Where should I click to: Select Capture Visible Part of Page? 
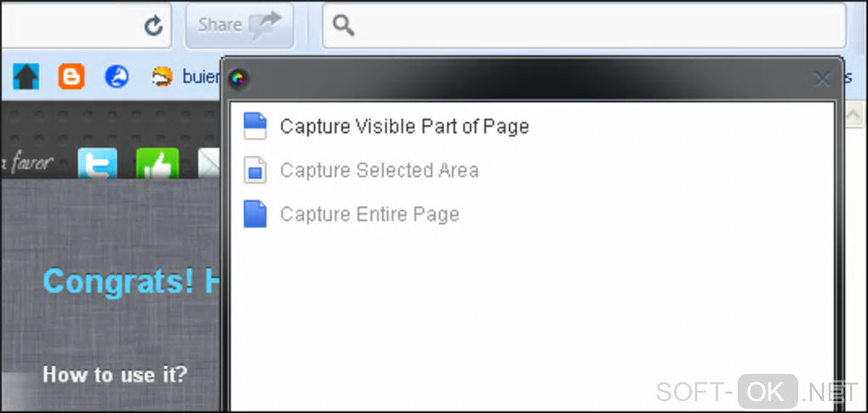[404, 127]
